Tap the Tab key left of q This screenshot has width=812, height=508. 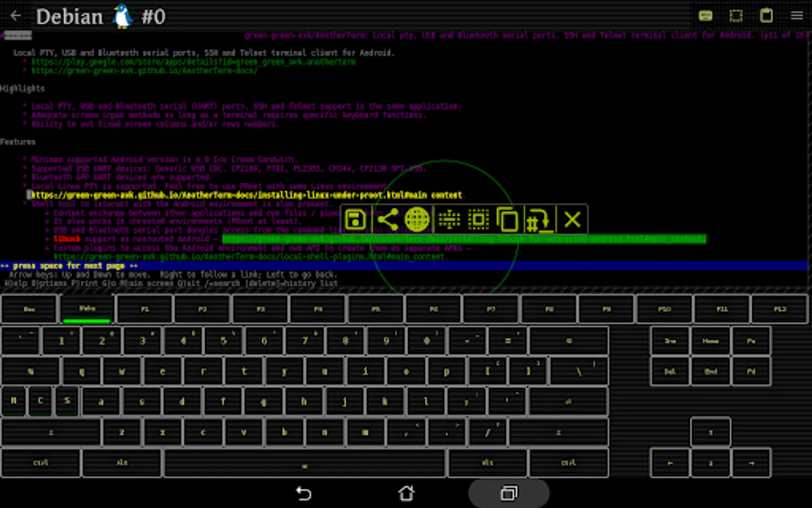coord(30,371)
